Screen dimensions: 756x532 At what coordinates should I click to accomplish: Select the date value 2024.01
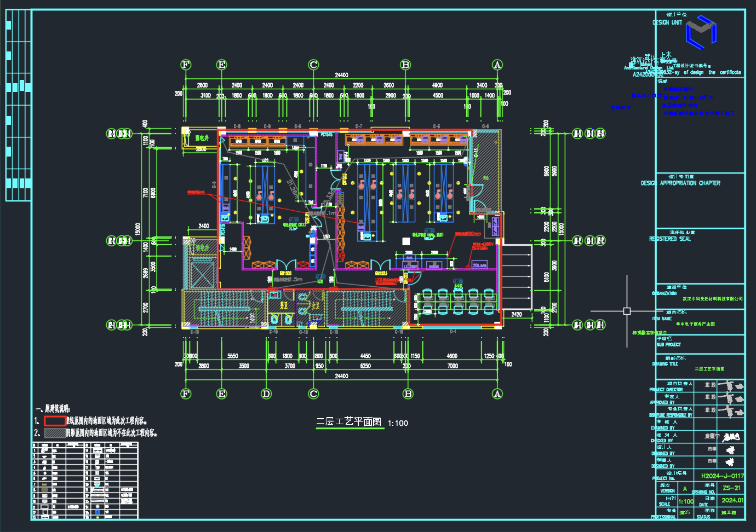tap(732, 500)
